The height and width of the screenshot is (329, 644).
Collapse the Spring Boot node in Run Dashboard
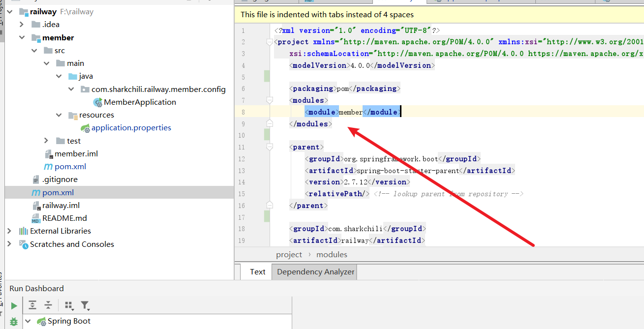click(x=28, y=321)
